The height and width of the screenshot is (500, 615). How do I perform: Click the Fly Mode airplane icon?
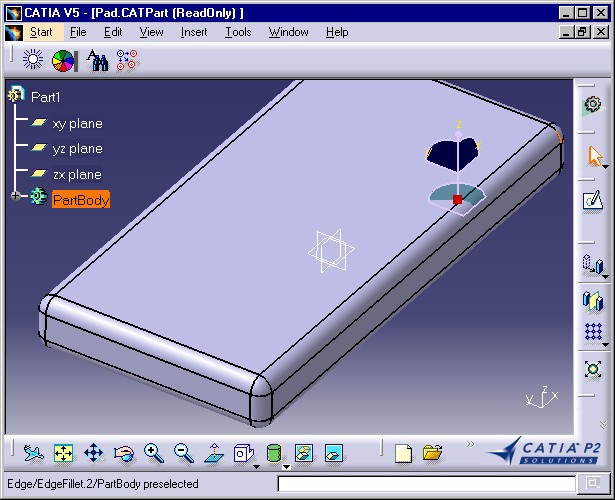(x=33, y=453)
